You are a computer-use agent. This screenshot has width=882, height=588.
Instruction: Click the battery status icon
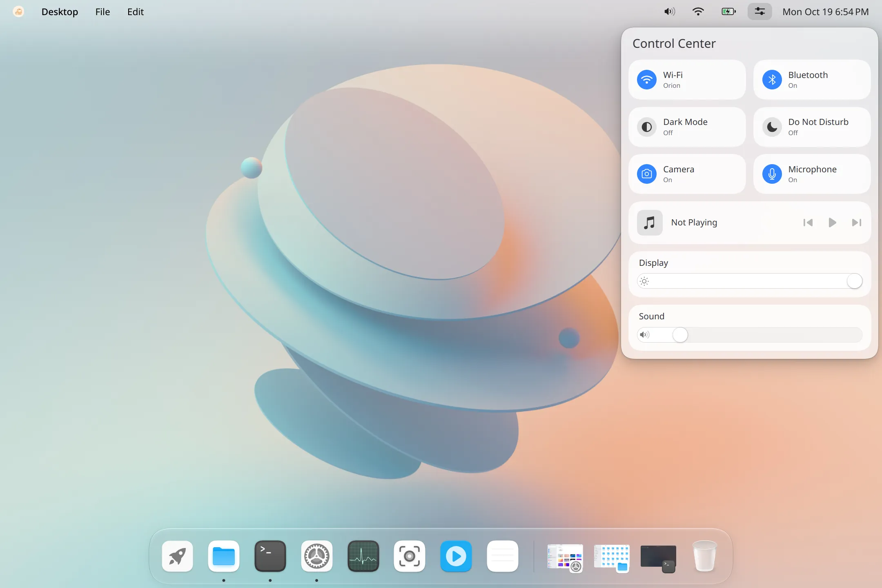point(728,11)
